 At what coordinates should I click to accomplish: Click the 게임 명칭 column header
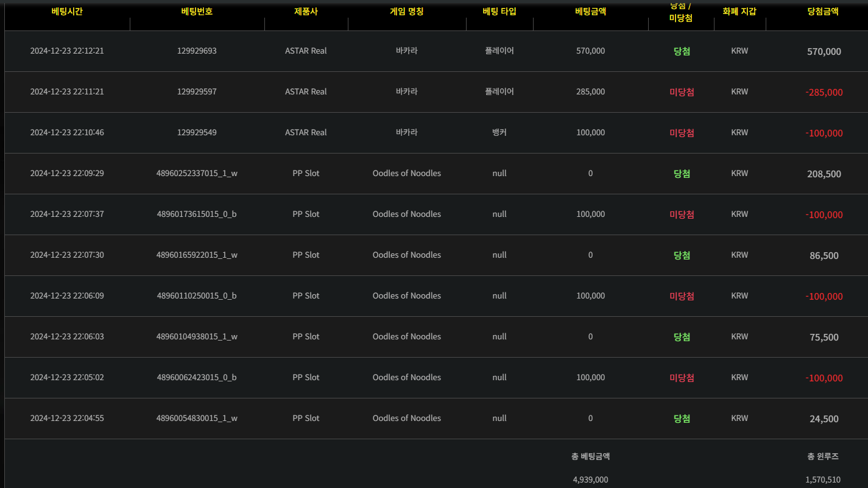point(407,11)
